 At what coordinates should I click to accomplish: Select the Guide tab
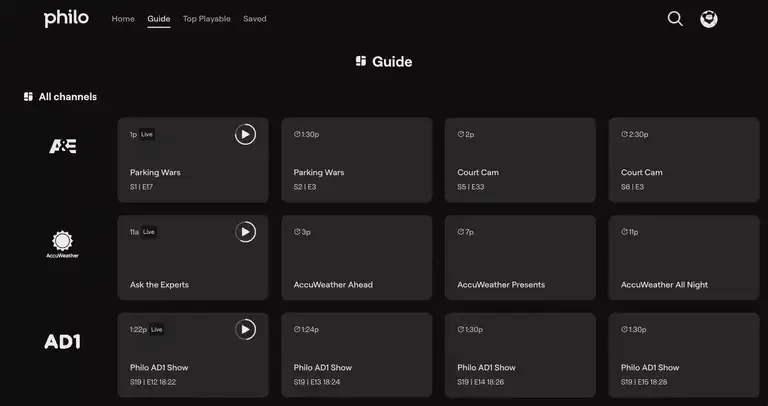159,19
